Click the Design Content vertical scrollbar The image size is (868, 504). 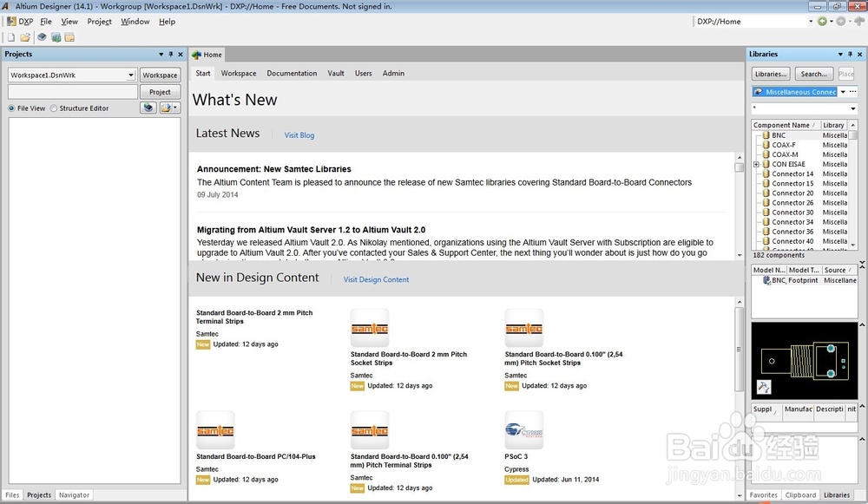[x=739, y=398]
